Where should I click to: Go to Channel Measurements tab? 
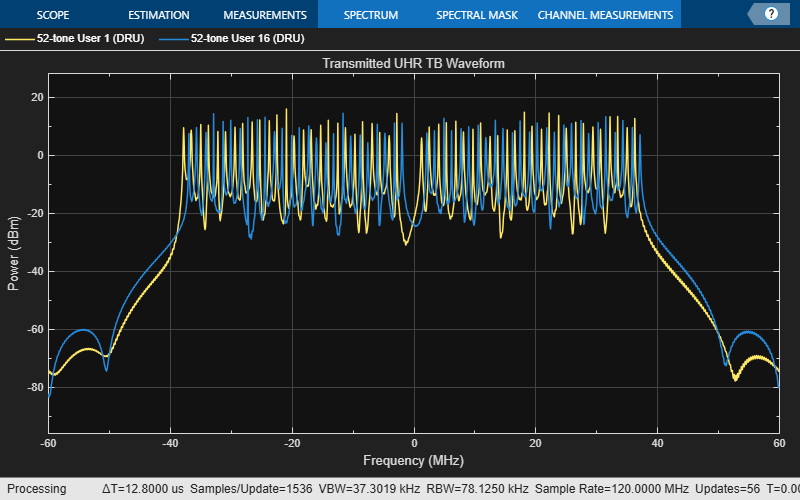[x=605, y=15]
